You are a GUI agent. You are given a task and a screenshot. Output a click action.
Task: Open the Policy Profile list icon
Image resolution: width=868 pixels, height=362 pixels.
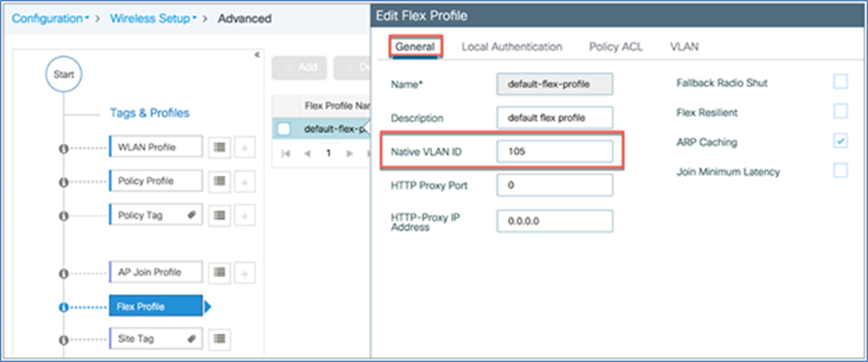[x=219, y=181]
